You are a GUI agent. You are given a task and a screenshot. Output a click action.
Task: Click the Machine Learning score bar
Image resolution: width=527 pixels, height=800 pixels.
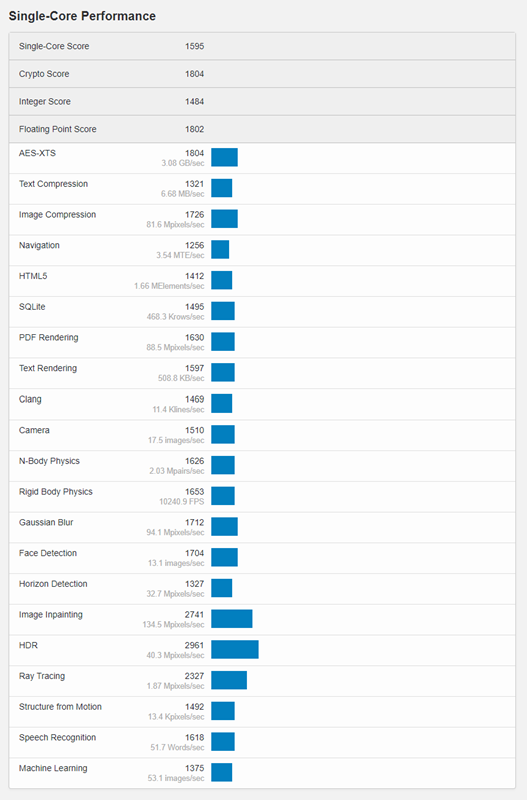pyautogui.click(x=221, y=772)
